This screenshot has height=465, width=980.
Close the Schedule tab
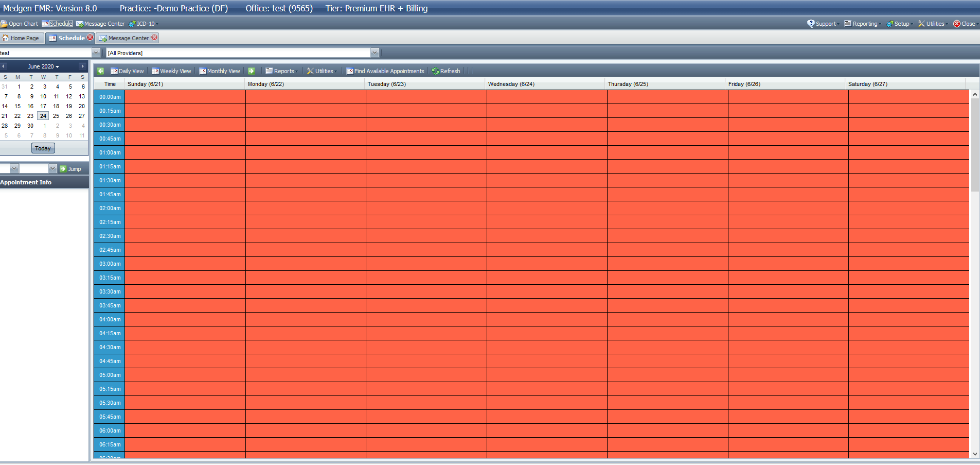point(91,38)
